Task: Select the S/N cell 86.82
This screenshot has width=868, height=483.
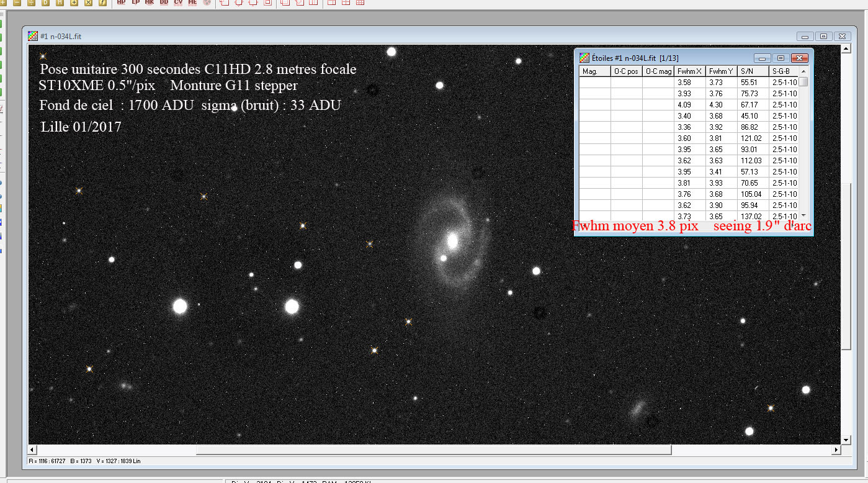Action: pyautogui.click(x=754, y=127)
